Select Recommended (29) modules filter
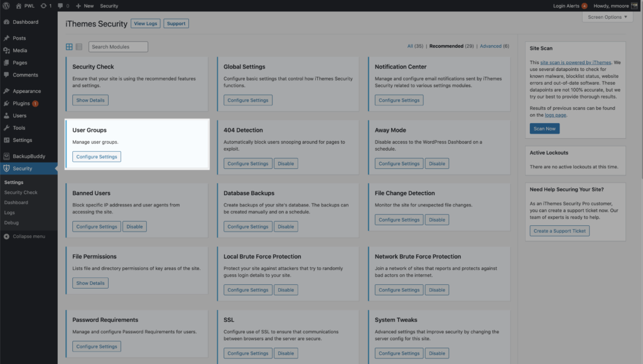 (x=451, y=46)
